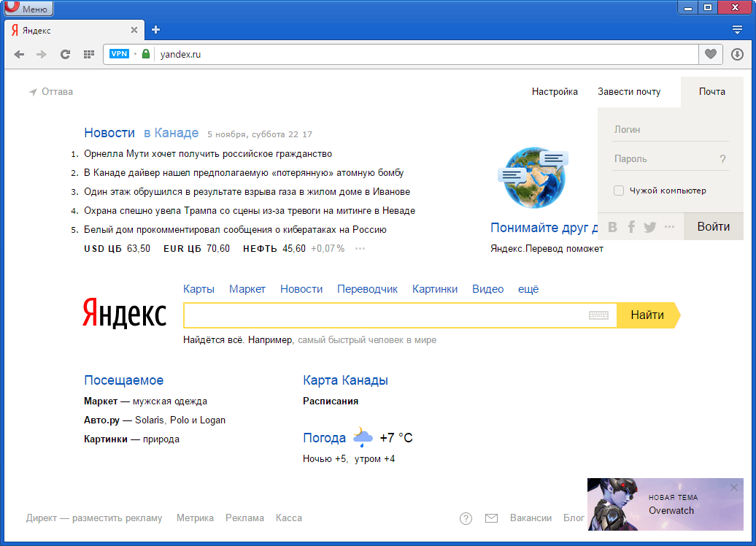Expand more exchange rates with three dots
This screenshot has width=756, height=546.
tap(360, 249)
